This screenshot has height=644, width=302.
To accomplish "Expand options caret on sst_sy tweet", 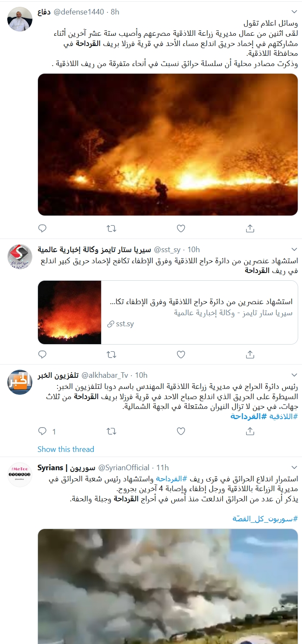I will pos(294,249).
